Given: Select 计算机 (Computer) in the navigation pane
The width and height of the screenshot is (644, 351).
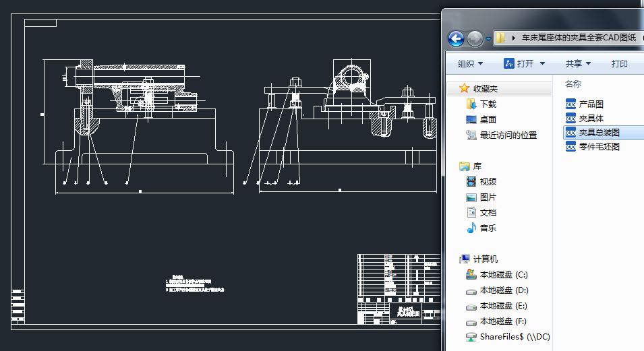Looking at the screenshot, I should (485, 259).
